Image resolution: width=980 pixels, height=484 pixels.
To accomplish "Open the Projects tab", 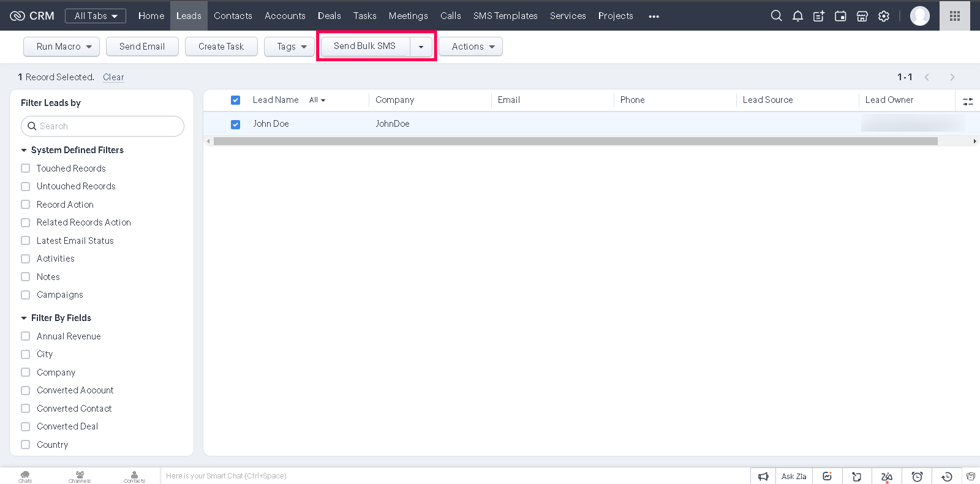I will (616, 16).
